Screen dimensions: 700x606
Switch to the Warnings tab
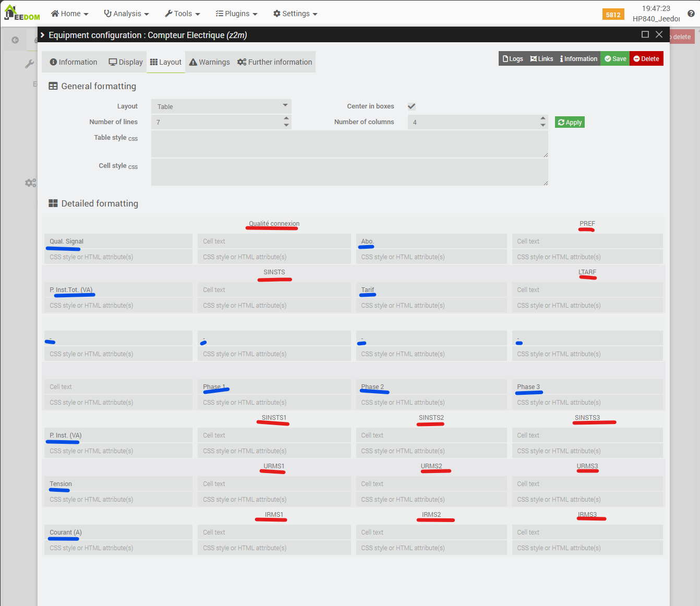tap(209, 62)
